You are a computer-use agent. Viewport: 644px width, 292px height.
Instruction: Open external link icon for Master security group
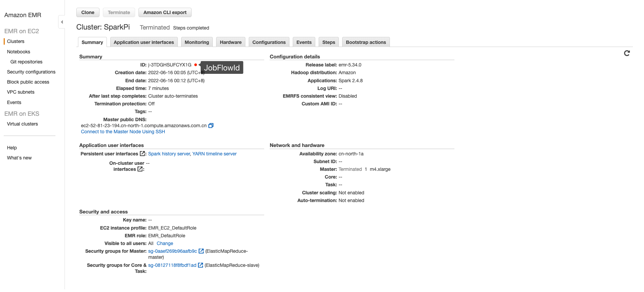(201, 251)
